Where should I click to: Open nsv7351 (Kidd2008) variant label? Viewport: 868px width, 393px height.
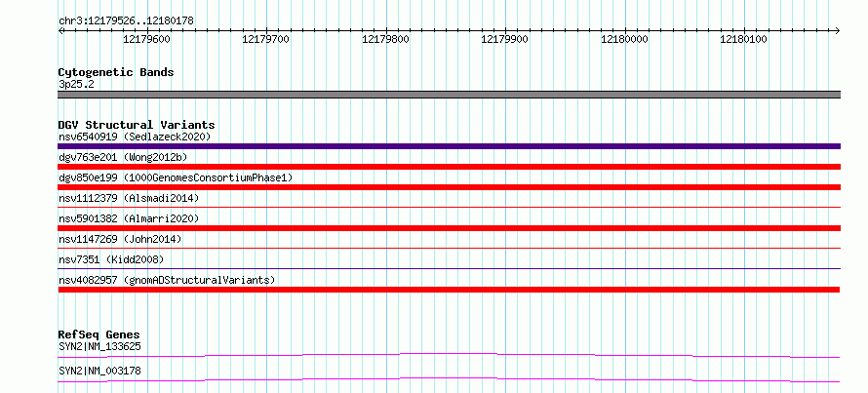point(111,259)
